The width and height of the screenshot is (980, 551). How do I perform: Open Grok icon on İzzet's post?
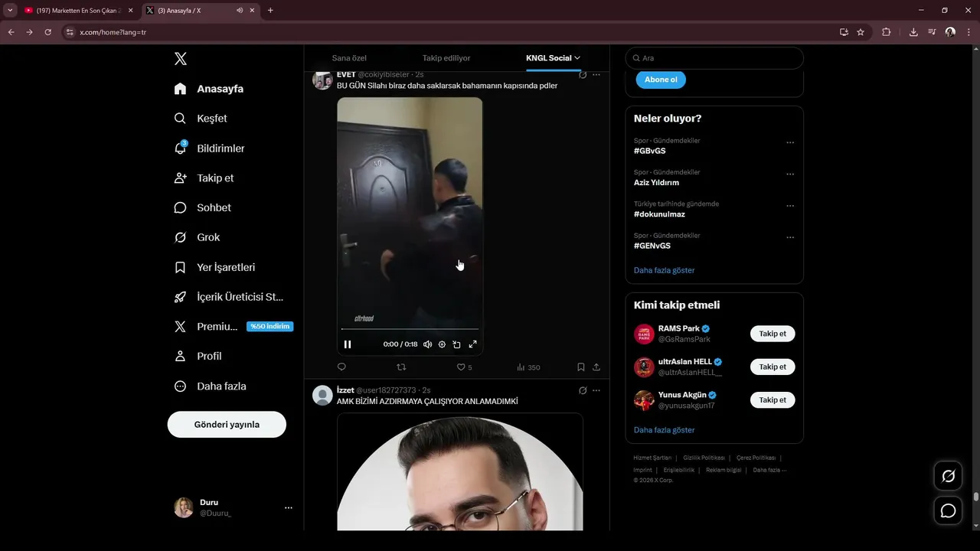point(583,390)
